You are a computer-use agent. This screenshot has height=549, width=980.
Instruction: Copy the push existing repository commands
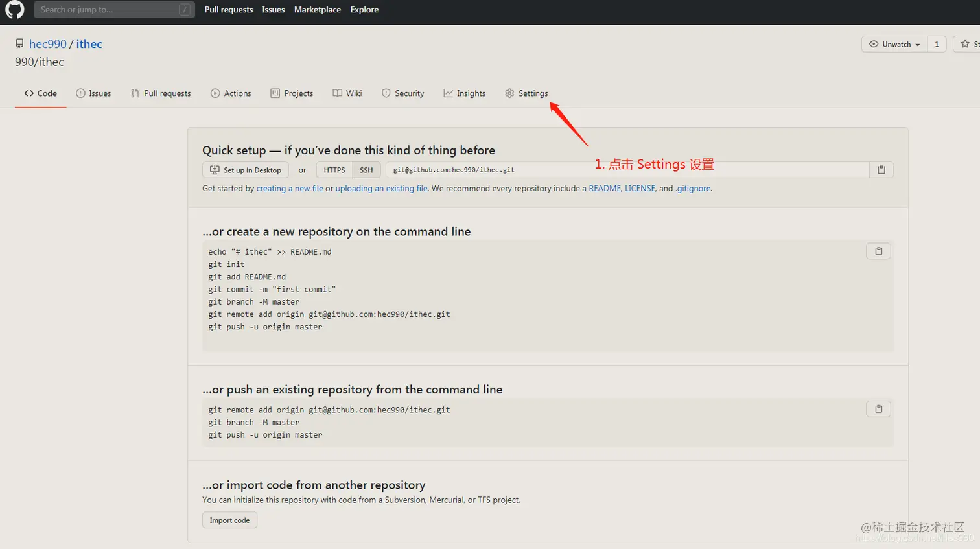(878, 409)
